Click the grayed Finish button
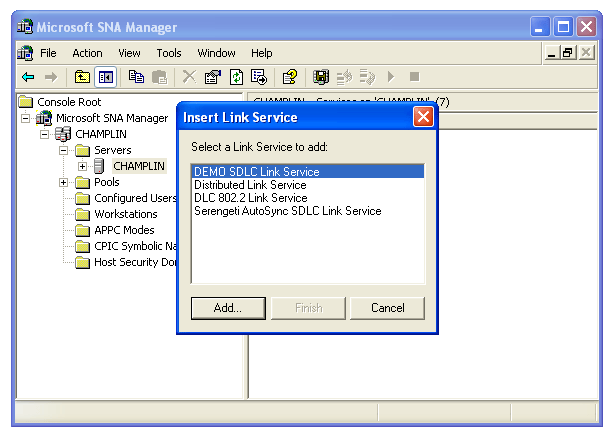Image resolution: width=612 pixels, height=438 pixels. pyautogui.click(x=308, y=308)
